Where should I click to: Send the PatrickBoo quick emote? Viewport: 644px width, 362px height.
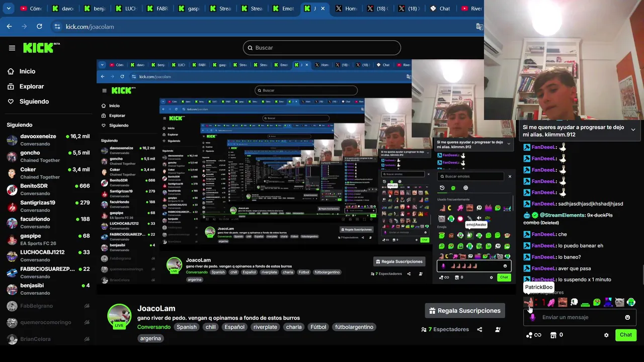tap(528, 302)
